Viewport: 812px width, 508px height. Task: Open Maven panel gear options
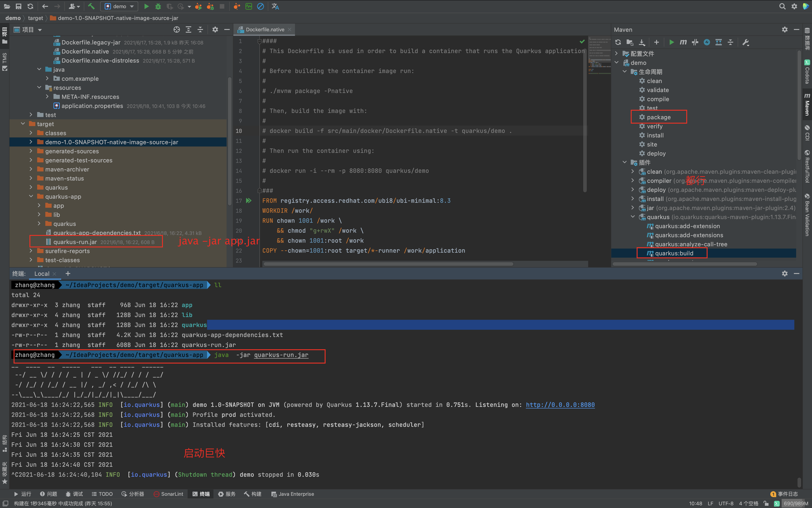[x=785, y=29]
